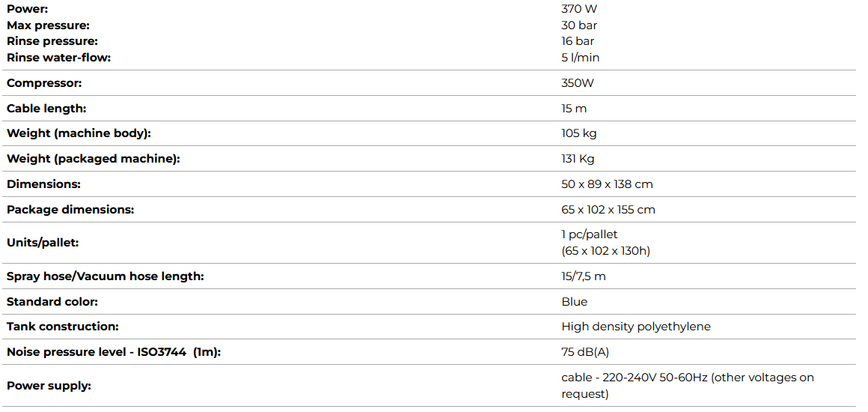Click the "Units/pallet:" label
This screenshot has height=412, width=868.
coord(43,243)
